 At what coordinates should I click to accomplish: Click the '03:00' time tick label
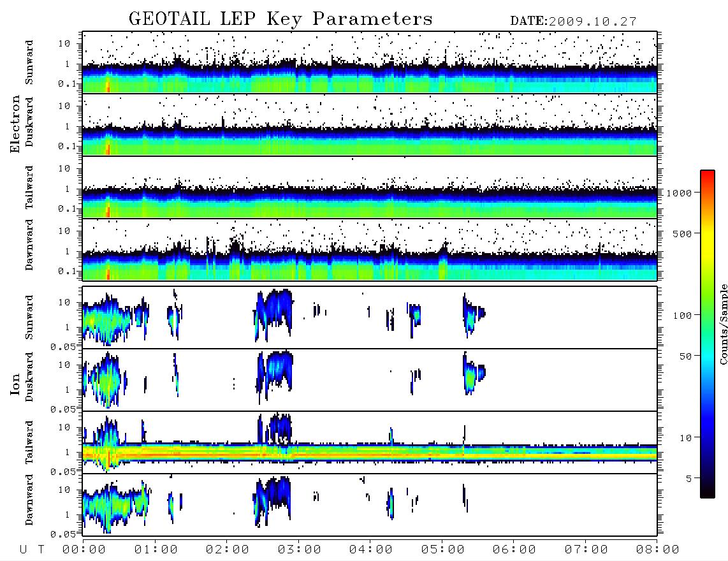pos(300,550)
